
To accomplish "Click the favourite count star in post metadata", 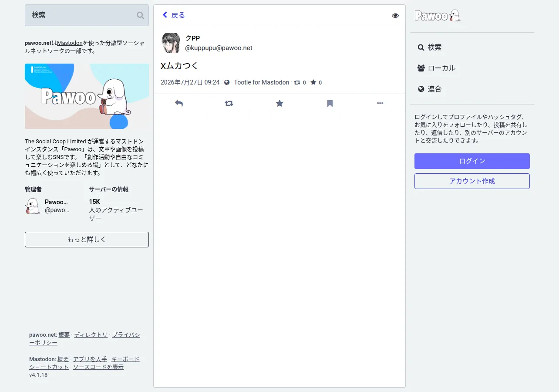I will (x=313, y=82).
